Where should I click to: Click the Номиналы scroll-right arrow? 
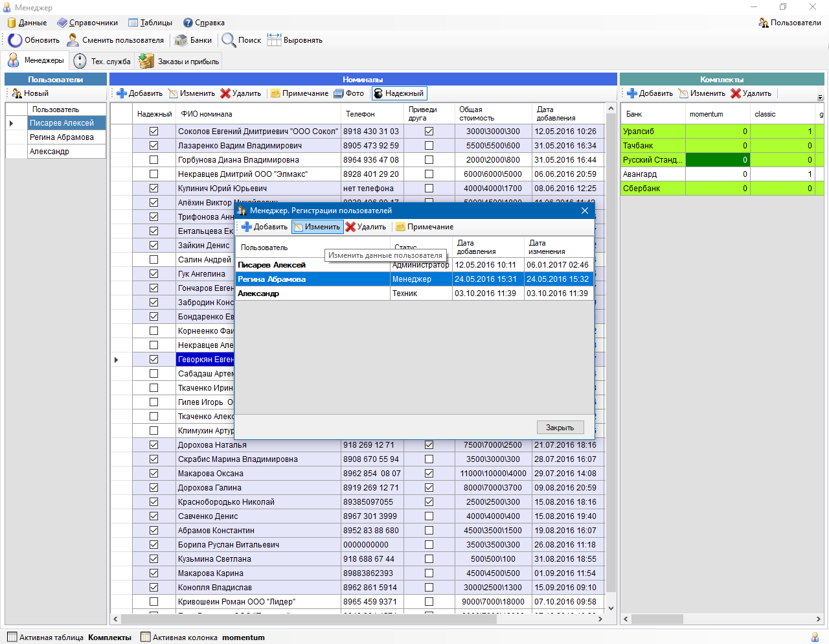600,619
